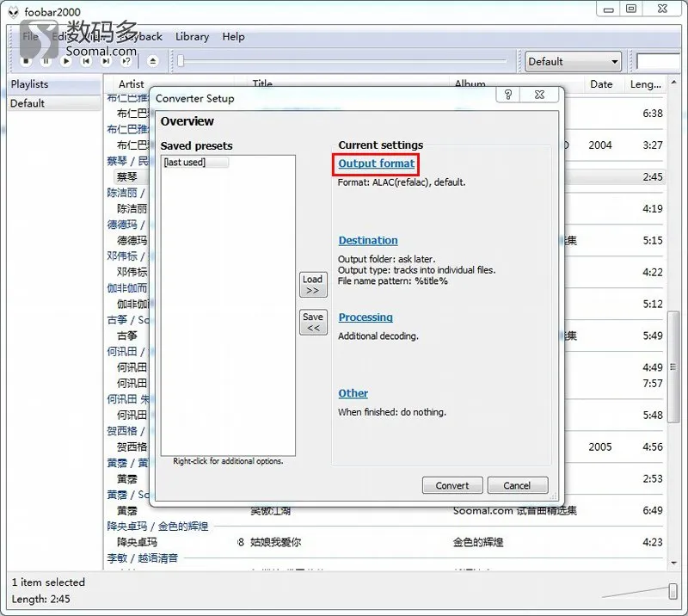
Task: Click the Load >> preset button
Action: 313,285
